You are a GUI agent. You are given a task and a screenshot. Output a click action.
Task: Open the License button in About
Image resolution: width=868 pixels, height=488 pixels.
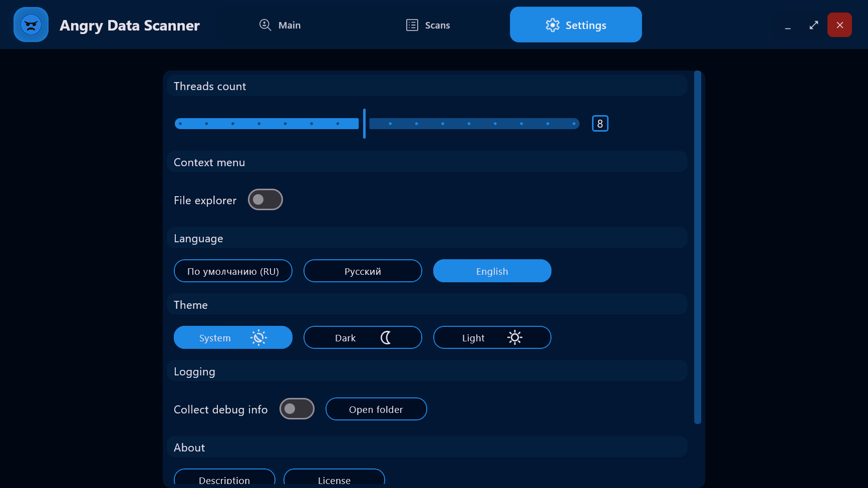(x=334, y=478)
